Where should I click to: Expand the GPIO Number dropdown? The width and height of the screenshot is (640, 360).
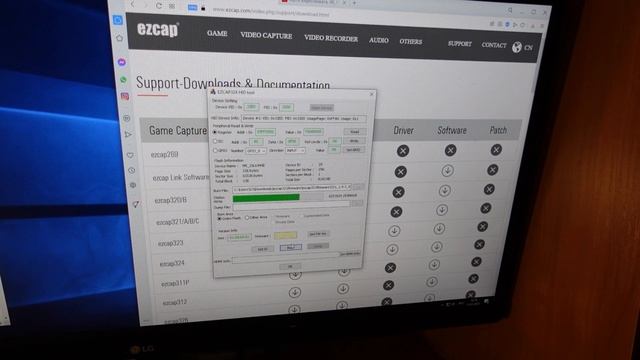point(256,151)
